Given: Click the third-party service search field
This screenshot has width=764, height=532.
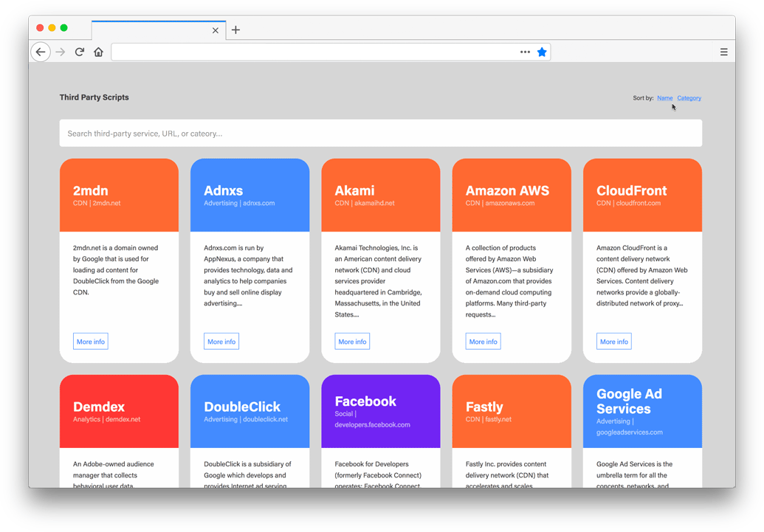Looking at the screenshot, I should (x=381, y=133).
